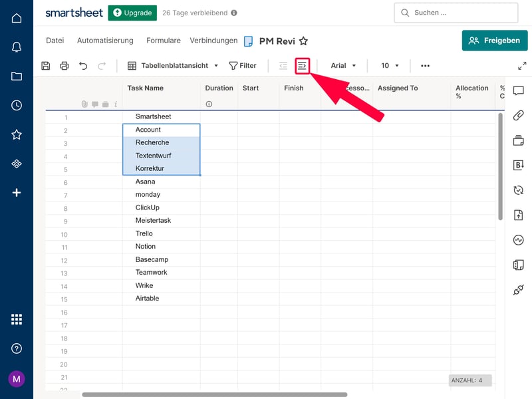Click the Suchen search field
Screen dimensions: 532x399
click(456, 13)
